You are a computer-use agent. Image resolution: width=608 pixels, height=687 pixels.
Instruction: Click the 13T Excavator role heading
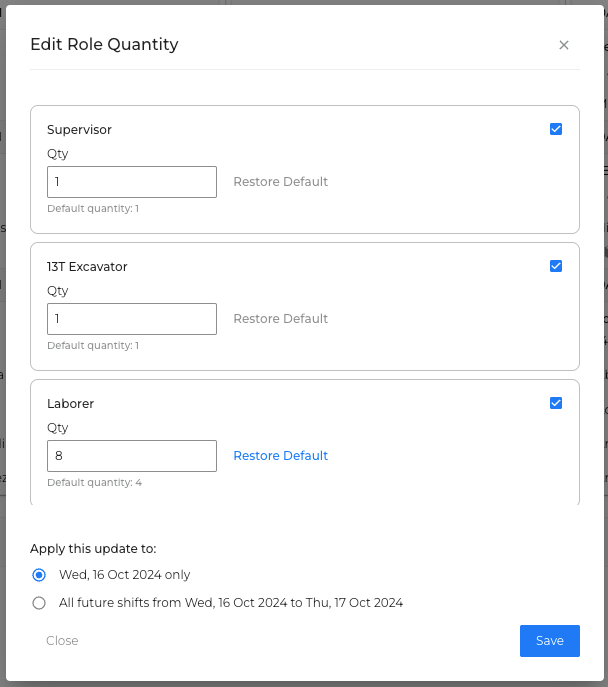[x=87, y=267]
